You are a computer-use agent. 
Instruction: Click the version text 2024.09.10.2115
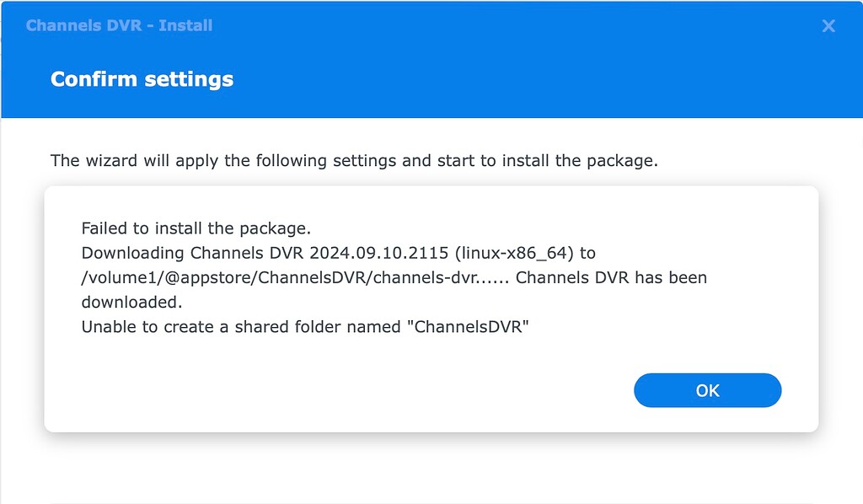tap(376, 252)
